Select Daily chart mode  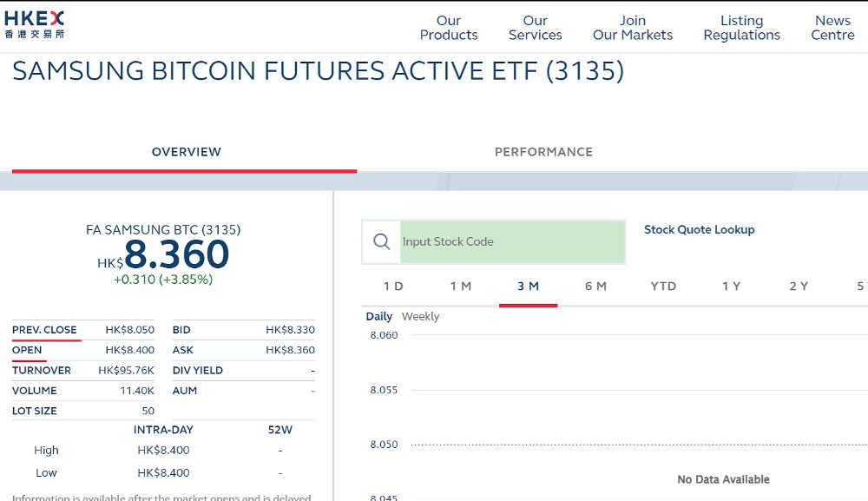378,316
